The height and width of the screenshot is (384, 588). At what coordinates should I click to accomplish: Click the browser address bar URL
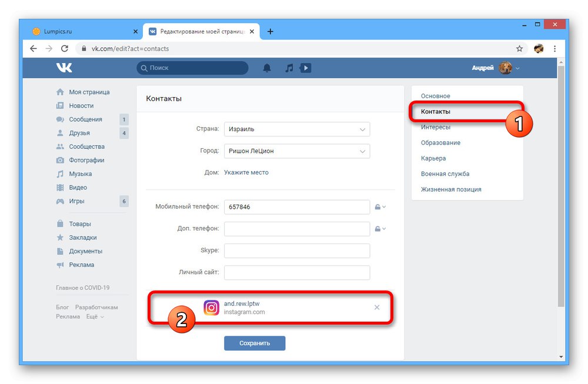tap(131, 48)
